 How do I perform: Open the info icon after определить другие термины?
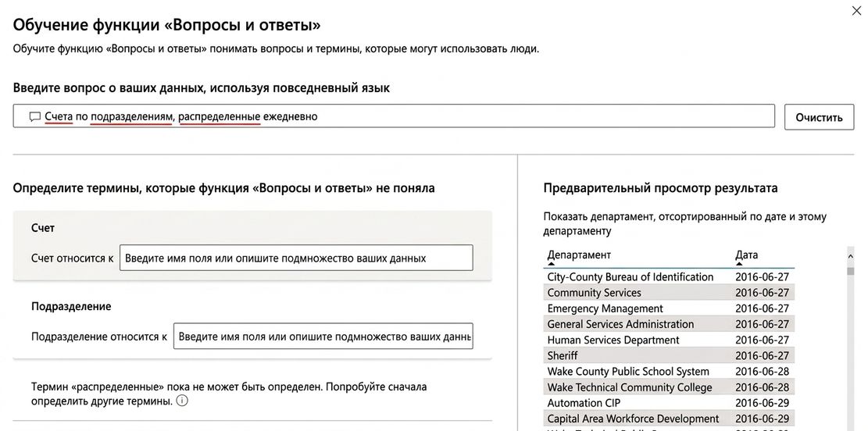point(181,401)
